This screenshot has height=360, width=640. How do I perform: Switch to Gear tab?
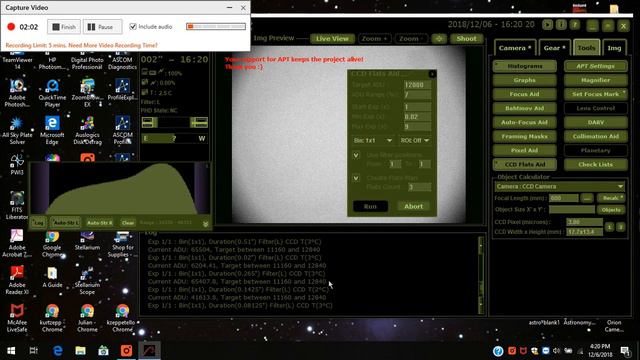point(554,48)
